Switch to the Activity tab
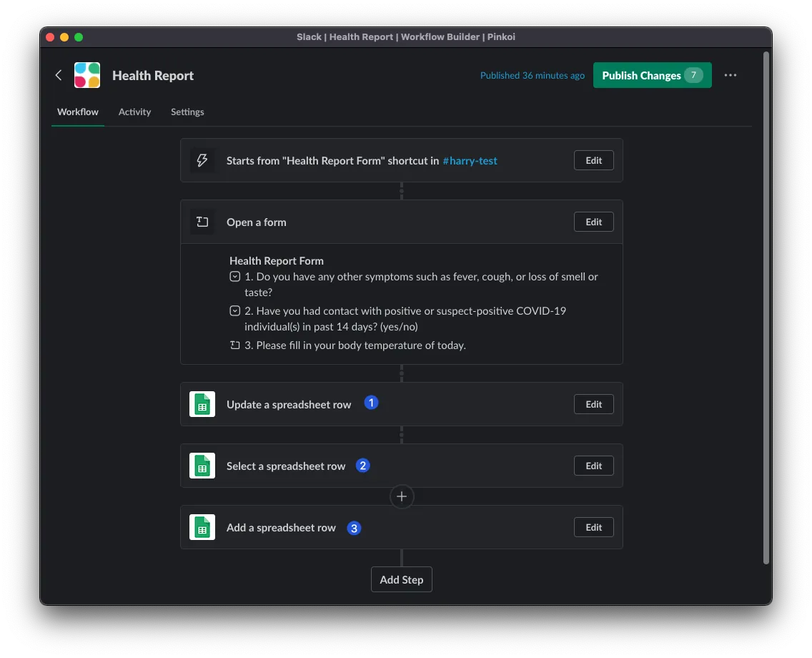 [134, 112]
